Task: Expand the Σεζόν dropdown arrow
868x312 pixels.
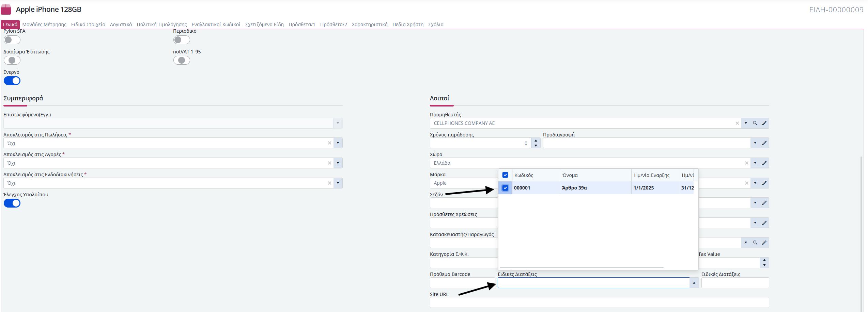Action: click(x=755, y=203)
